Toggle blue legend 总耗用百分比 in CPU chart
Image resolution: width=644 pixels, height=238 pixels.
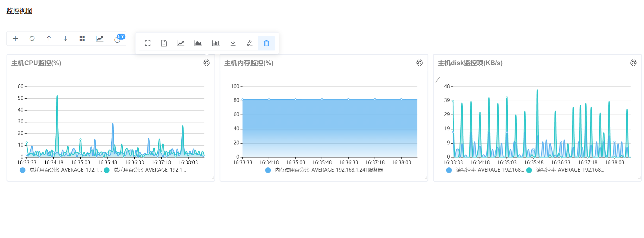point(61,170)
